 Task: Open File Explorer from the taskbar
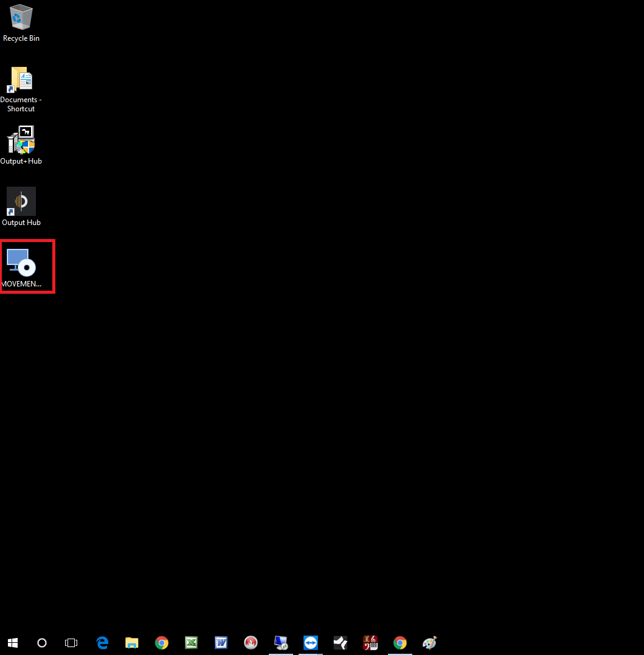point(131,642)
